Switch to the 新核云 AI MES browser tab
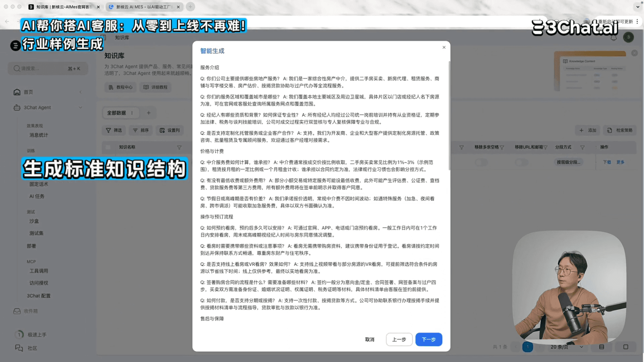 [x=144, y=7]
